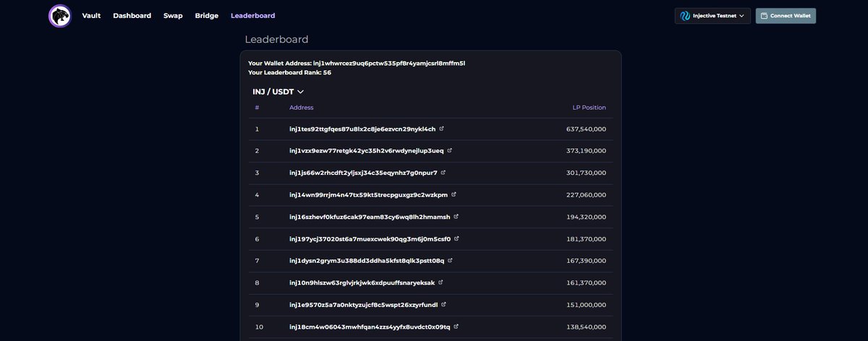This screenshot has height=341, width=868.
Task: Click address inj1vzx9ezw77retgk42yc35h2v6rwdynejlup3ueq
Action: pyautogui.click(x=367, y=151)
